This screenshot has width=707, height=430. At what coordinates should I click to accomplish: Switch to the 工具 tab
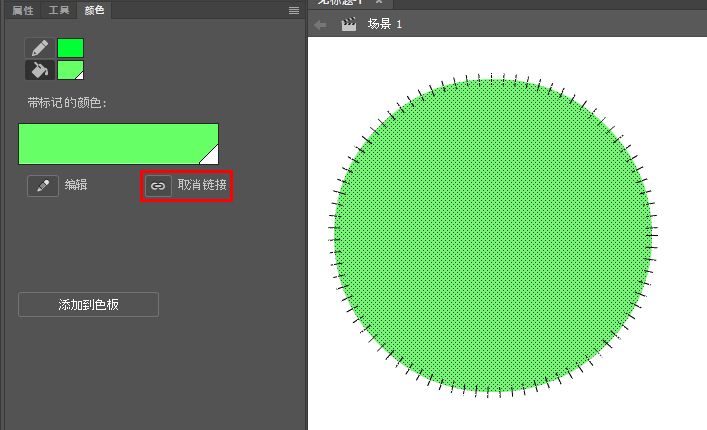[x=59, y=10]
